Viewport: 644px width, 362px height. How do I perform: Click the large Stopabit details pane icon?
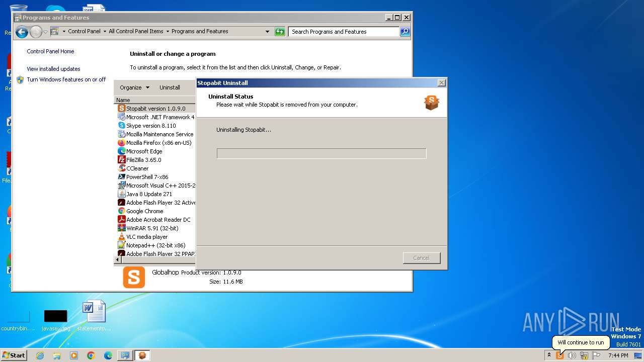(134, 278)
